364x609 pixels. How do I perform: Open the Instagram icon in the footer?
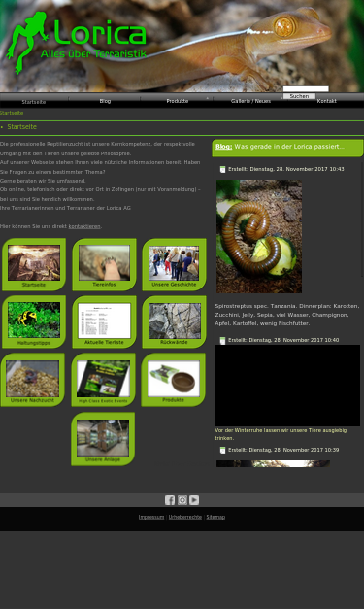[x=182, y=500]
